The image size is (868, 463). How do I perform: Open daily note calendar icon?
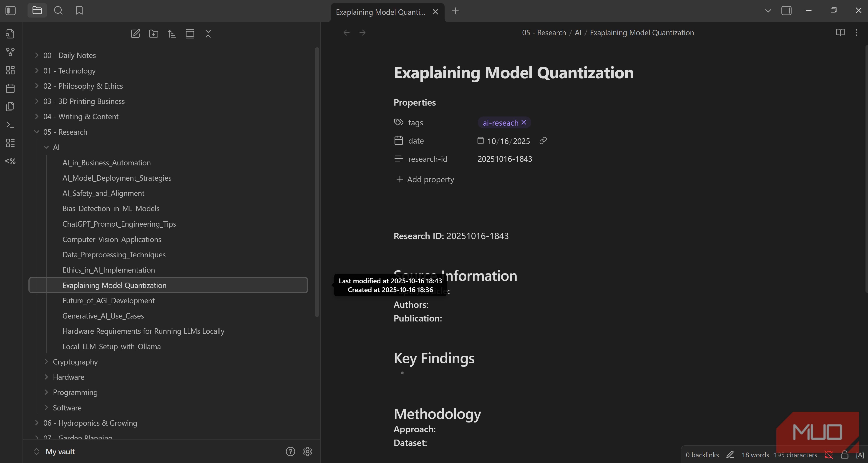(x=10, y=88)
